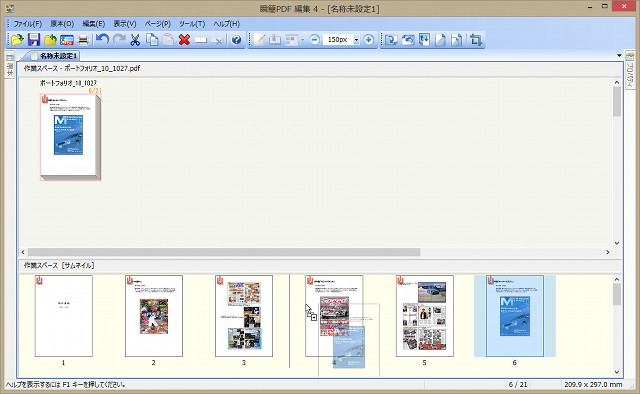Open the 編集(E) menu
640x394 pixels.
[x=93, y=24]
